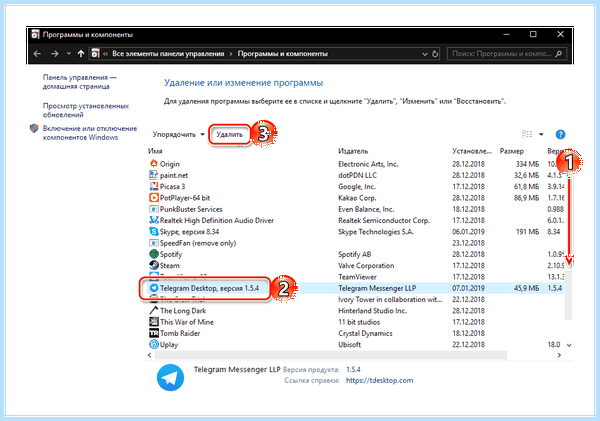Expand the address bar history dropdown
The height and width of the screenshot is (421, 600).
point(424,54)
